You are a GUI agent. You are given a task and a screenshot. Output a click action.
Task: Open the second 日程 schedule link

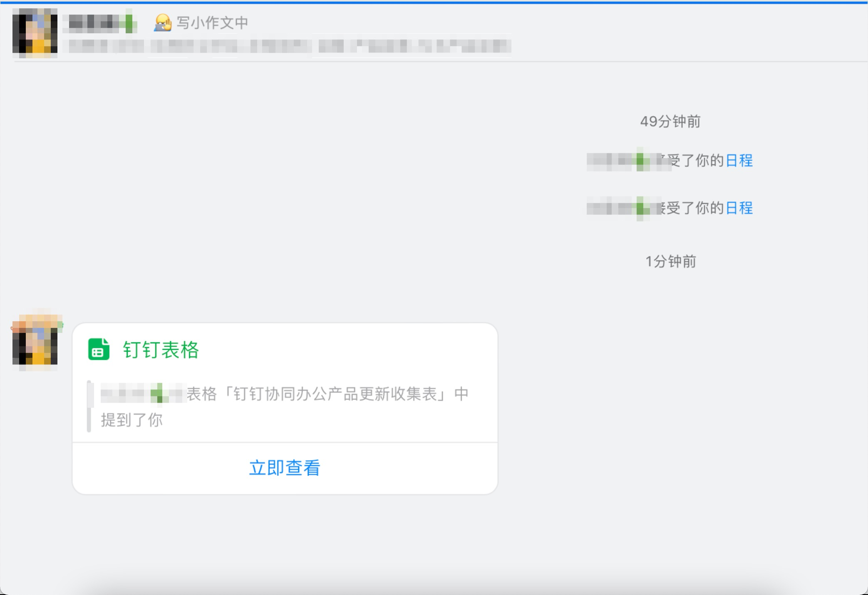740,208
